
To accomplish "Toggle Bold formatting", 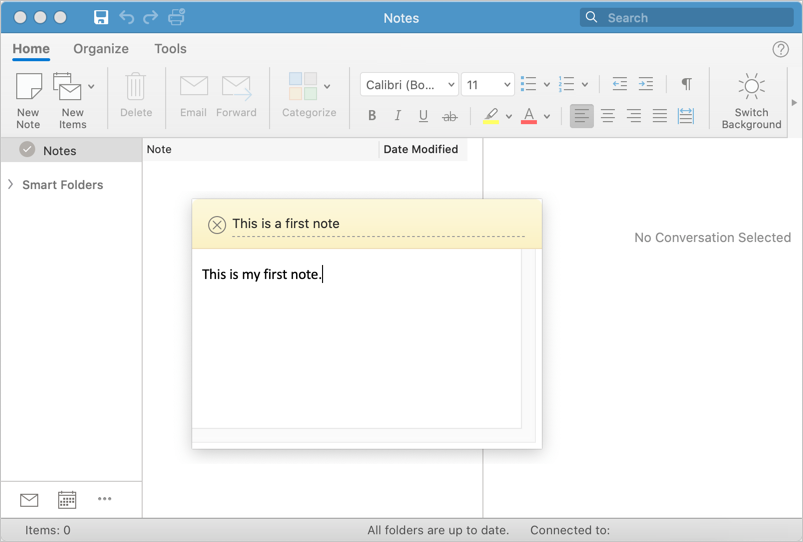I will pyautogui.click(x=372, y=116).
